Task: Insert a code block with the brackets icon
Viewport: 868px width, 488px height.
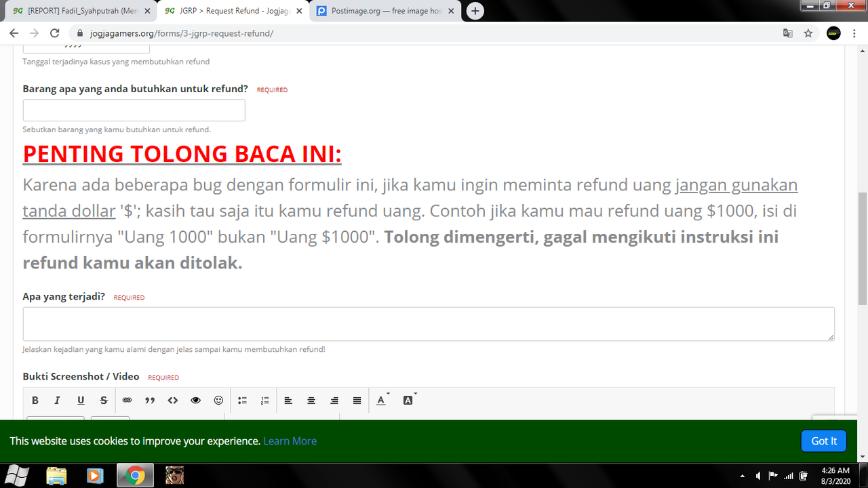Action: point(173,401)
